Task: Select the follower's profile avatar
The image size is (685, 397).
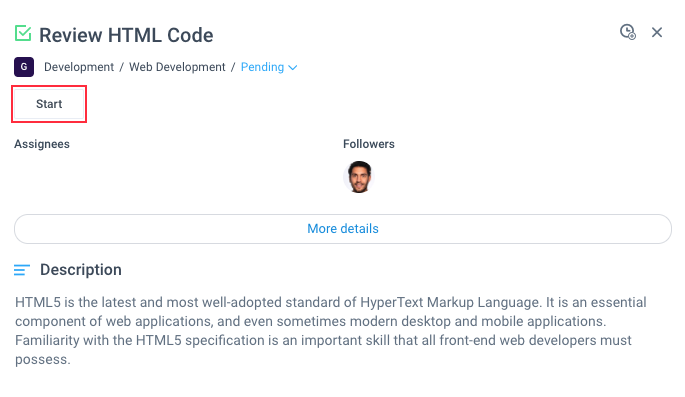Action: [x=359, y=177]
